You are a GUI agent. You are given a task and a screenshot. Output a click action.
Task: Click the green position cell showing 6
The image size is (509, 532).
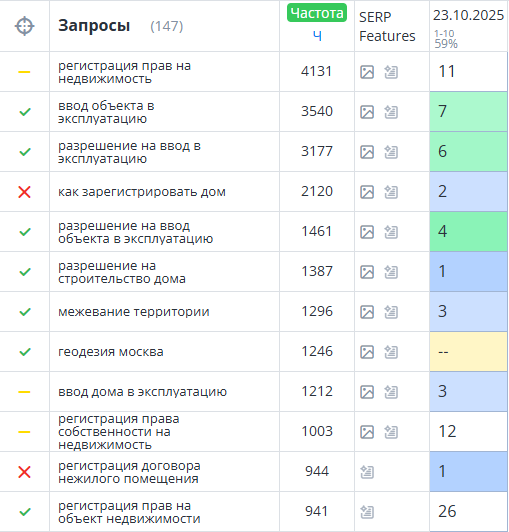468,152
